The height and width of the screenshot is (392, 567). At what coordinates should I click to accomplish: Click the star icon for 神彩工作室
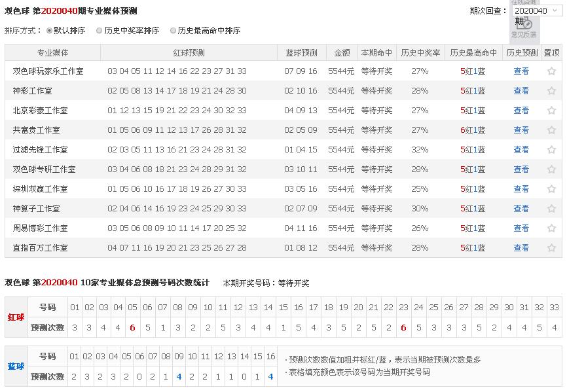click(x=551, y=91)
